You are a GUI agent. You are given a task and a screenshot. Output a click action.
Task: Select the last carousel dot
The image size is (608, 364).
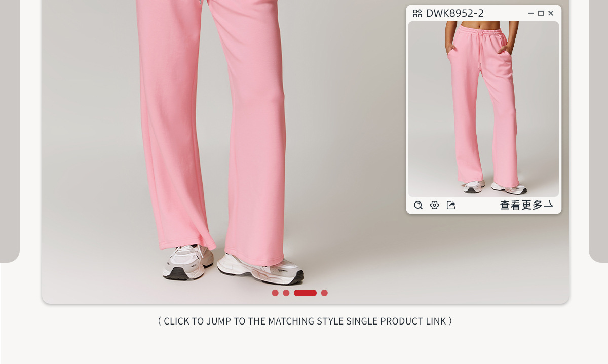324,293
